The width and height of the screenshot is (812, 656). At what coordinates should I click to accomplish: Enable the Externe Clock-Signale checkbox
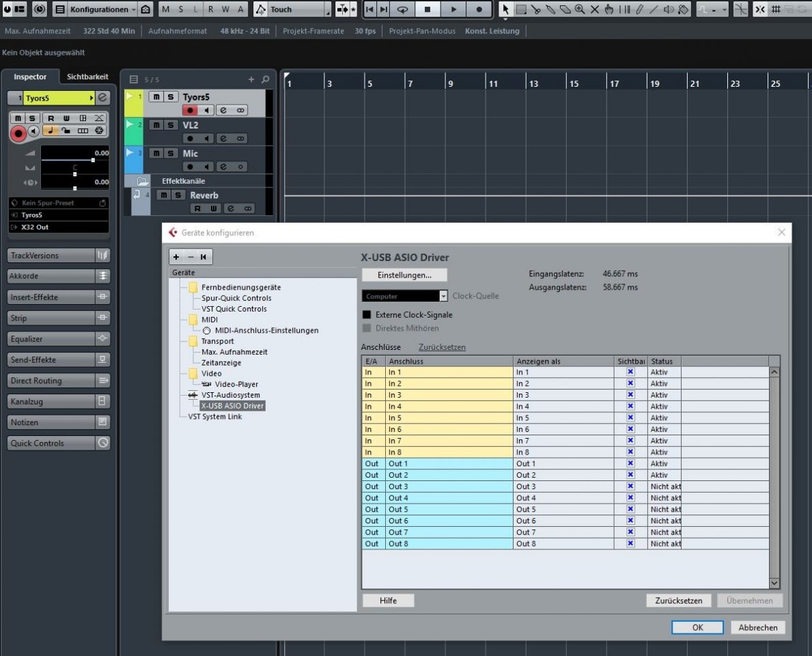(367, 315)
